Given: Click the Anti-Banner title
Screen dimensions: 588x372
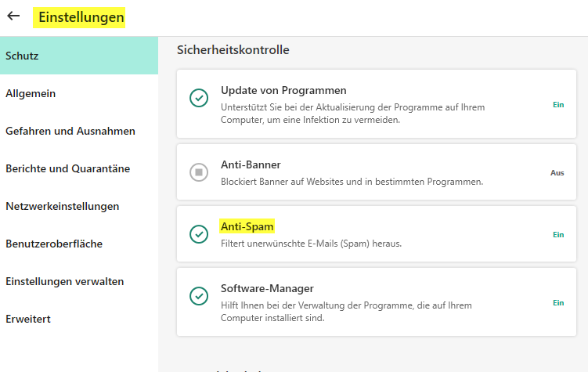Looking at the screenshot, I should 251,164.
